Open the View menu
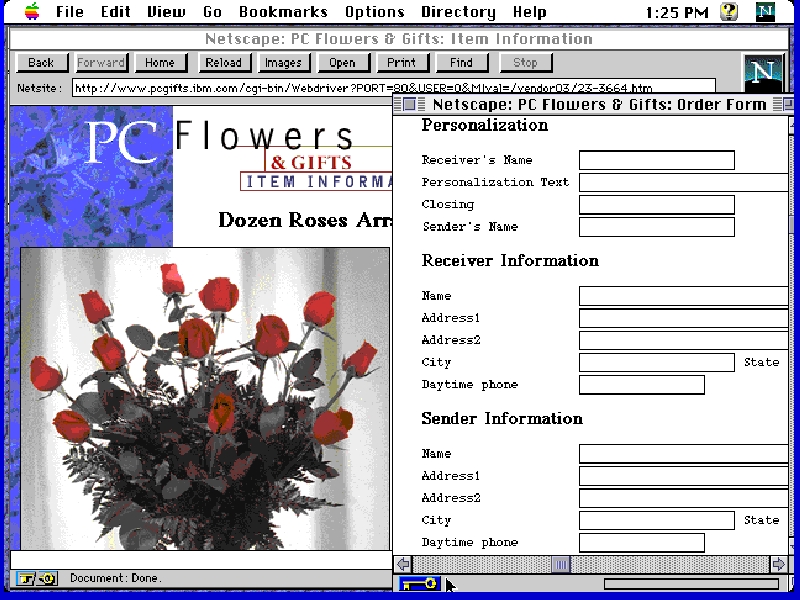The image size is (800, 600). click(166, 11)
